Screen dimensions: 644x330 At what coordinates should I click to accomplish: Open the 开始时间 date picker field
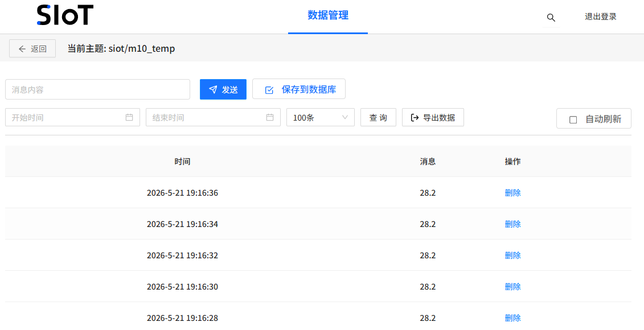coord(72,117)
